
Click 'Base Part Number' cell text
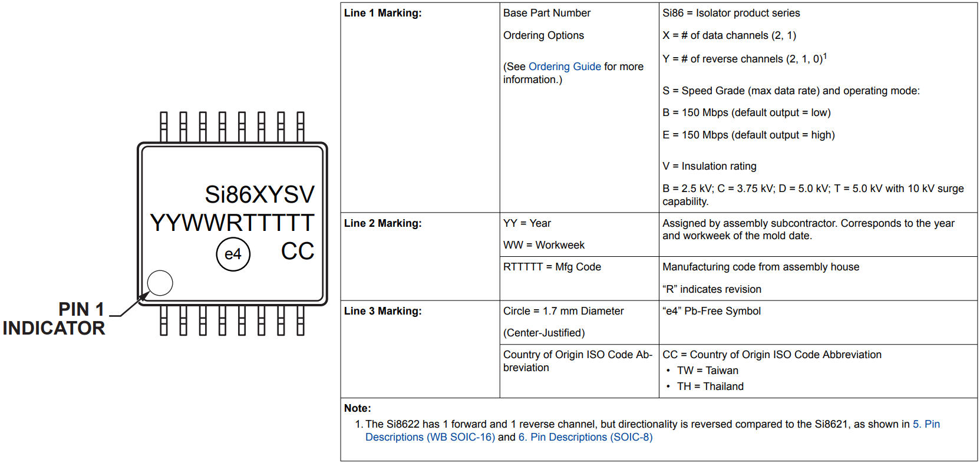click(547, 13)
